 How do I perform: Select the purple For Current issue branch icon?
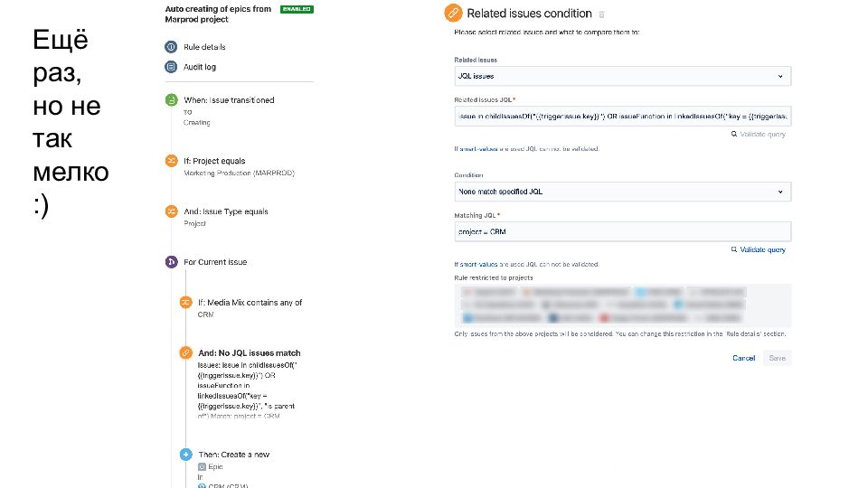point(171,262)
